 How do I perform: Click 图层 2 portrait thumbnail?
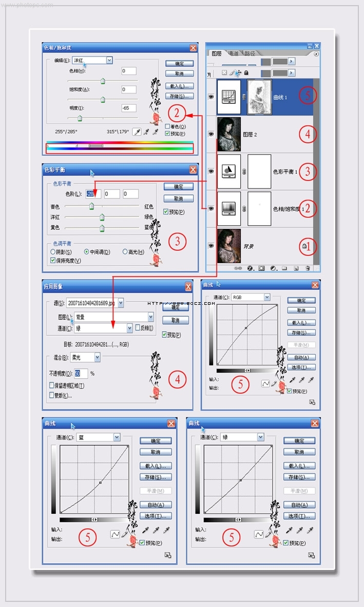pos(228,134)
